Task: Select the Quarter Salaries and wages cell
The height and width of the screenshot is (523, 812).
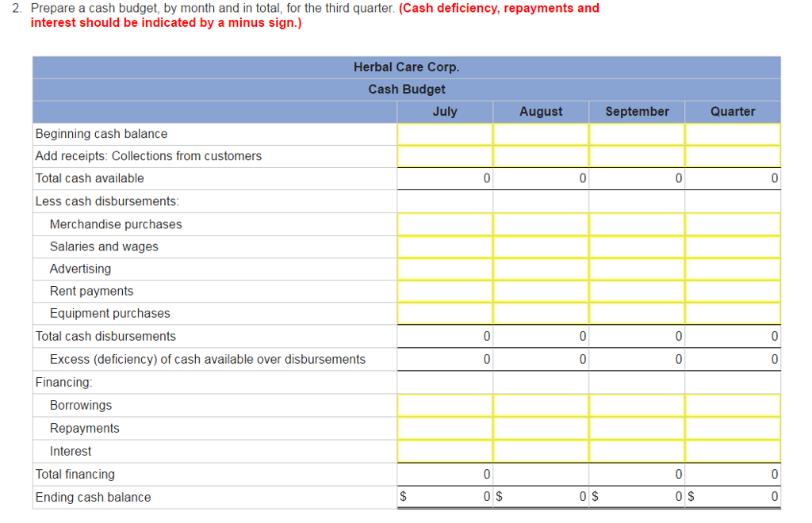Action: pos(733,246)
